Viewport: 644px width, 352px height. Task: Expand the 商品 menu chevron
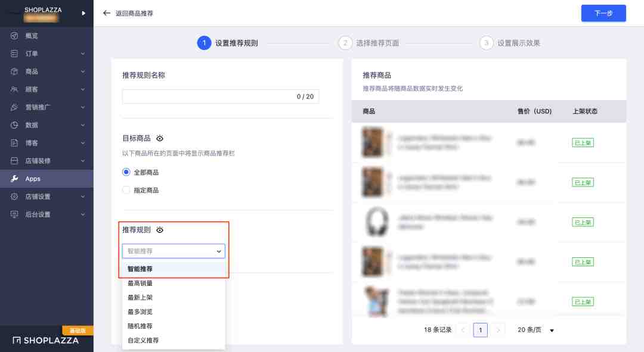coord(83,71)
